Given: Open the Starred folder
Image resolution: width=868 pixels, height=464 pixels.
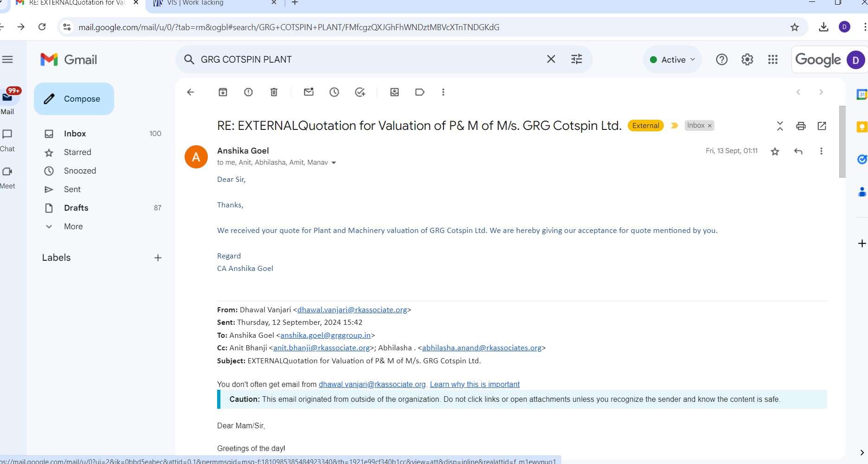Looking at the screenshot, I should pyautogui.click(x=77, y=152).
